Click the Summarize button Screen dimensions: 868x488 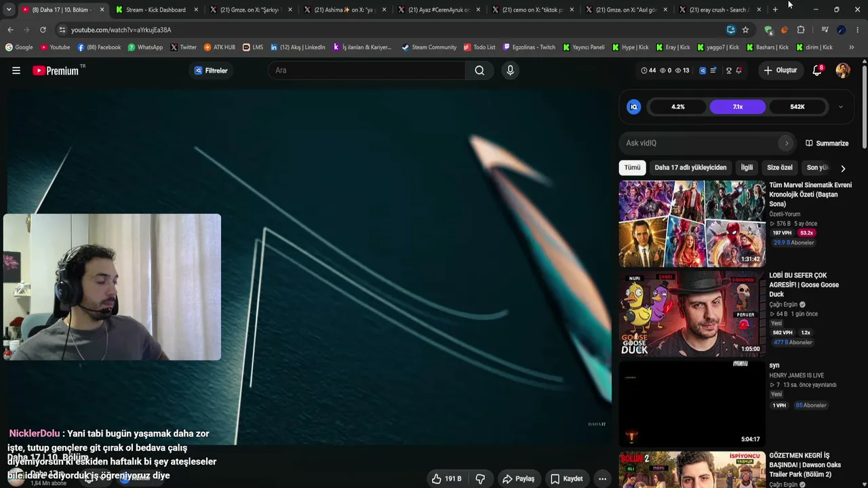[x=827, y=143]
